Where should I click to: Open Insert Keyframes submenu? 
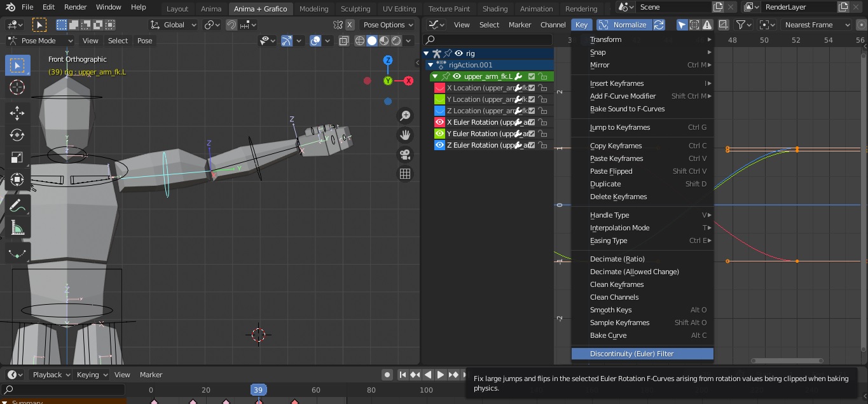[x=642, y=83]
